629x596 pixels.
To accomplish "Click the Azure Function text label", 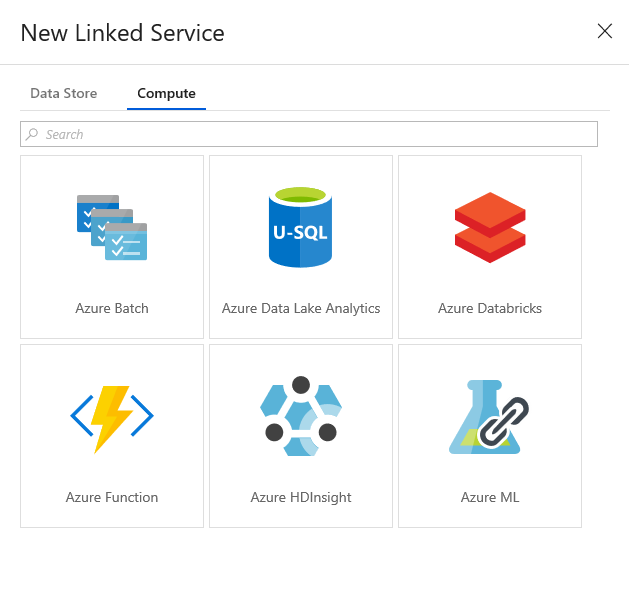I will click(112, 497).
